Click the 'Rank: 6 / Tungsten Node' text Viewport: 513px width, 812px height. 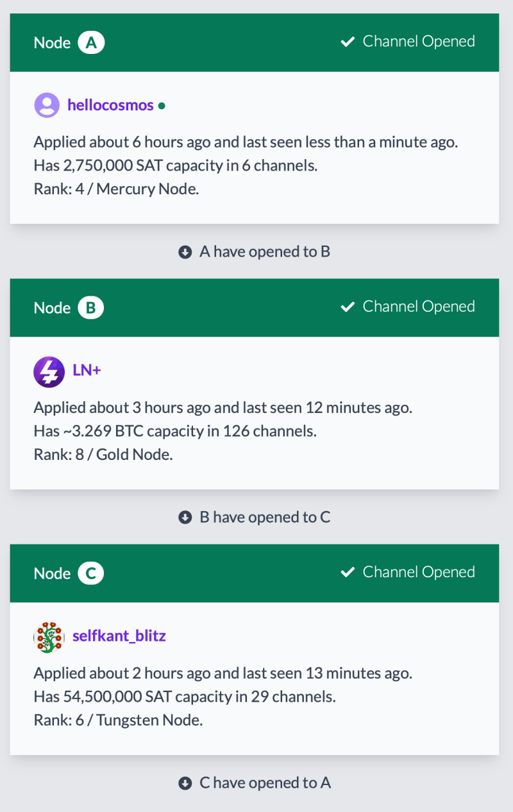118,720
